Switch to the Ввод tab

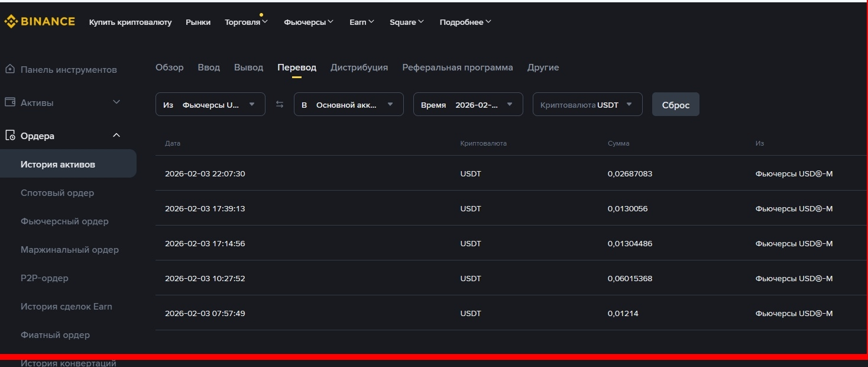point(209,67)
